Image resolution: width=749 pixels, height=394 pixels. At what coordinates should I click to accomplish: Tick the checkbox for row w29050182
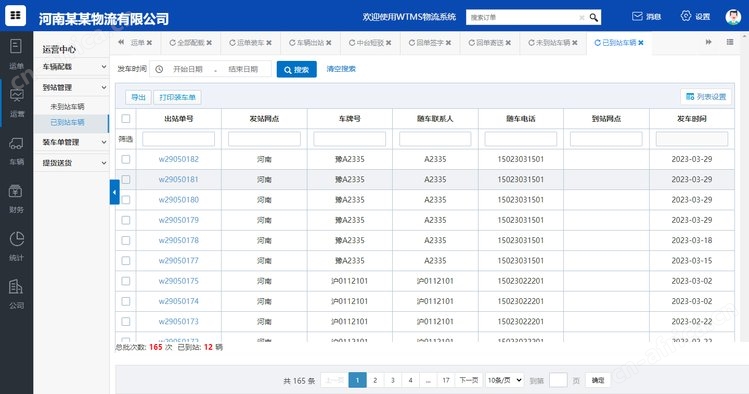126,159
